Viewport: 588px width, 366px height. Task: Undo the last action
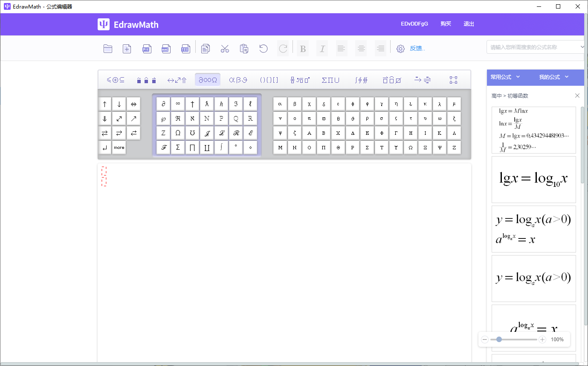(264, 49)
